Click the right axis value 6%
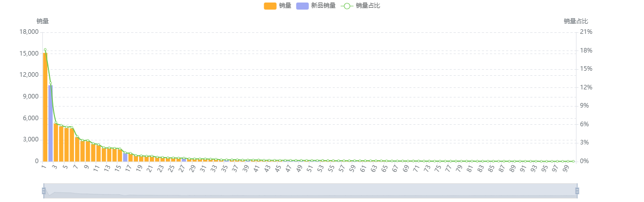Image resolution: width=644 pixels, height=202 pixels. pyautogui.click(x=585, y=124)
